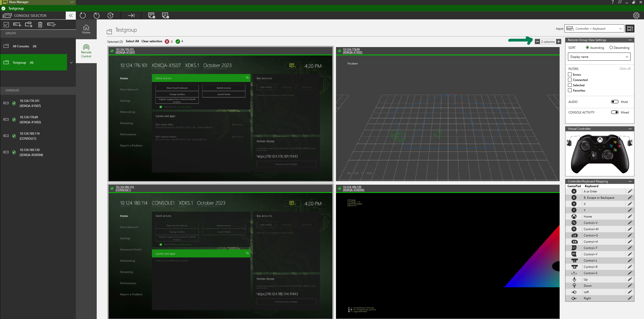This screenshot has width=644, height=319.
Task: Click the delete trash icon
Action: 40,25
